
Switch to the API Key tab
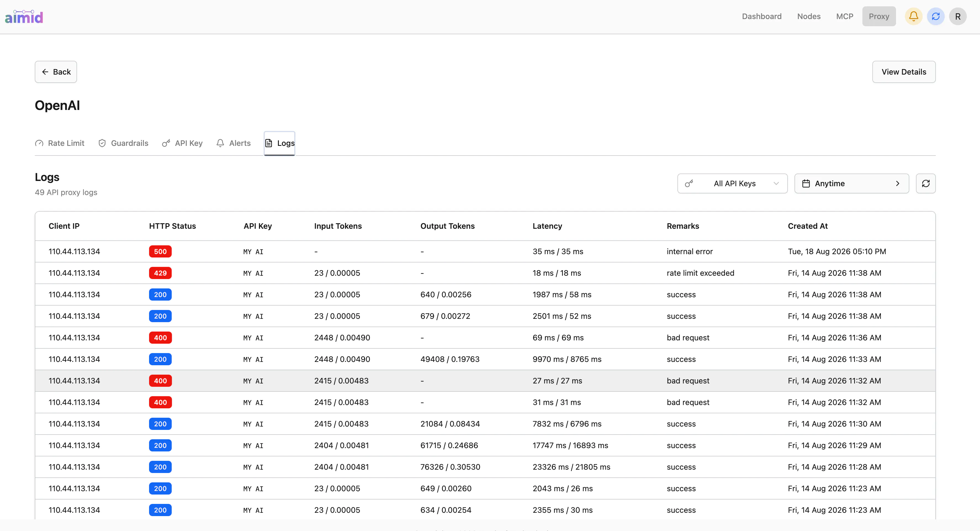coord(182,143)
